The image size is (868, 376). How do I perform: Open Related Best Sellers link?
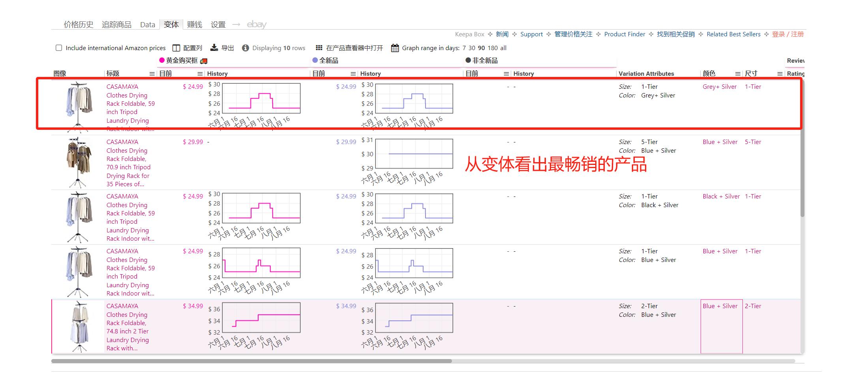point(733,34)
